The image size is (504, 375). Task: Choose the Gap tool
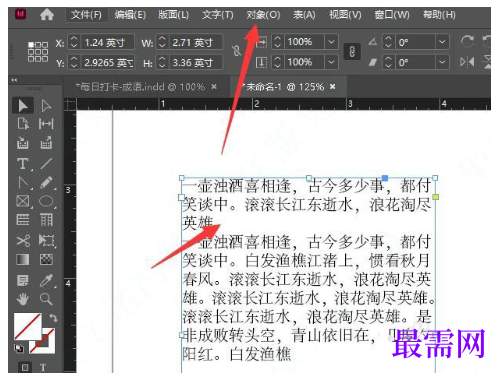tap(46, 124)
